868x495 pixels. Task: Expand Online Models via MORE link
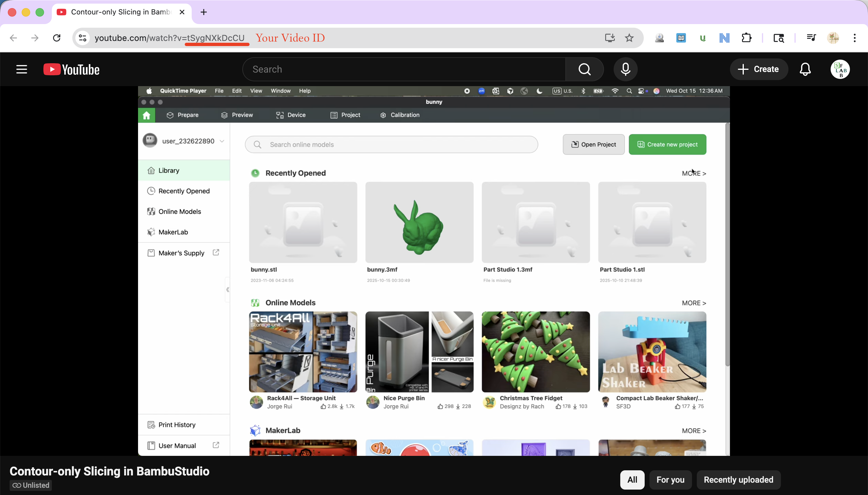pos(694,303)
